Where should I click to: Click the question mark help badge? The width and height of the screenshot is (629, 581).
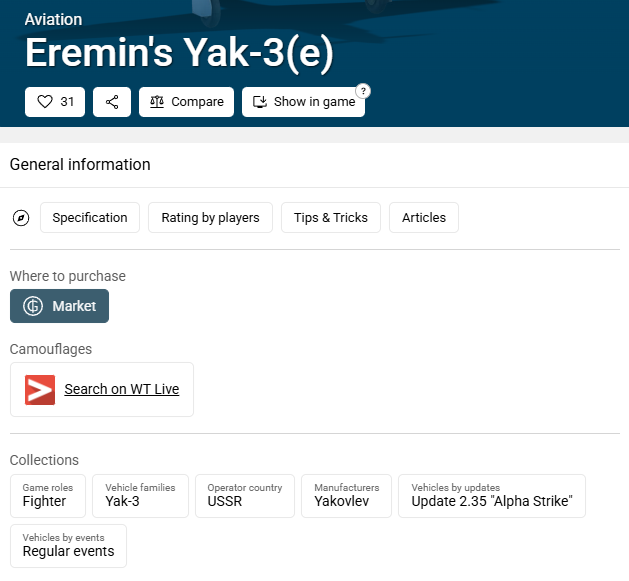point(363,91)
